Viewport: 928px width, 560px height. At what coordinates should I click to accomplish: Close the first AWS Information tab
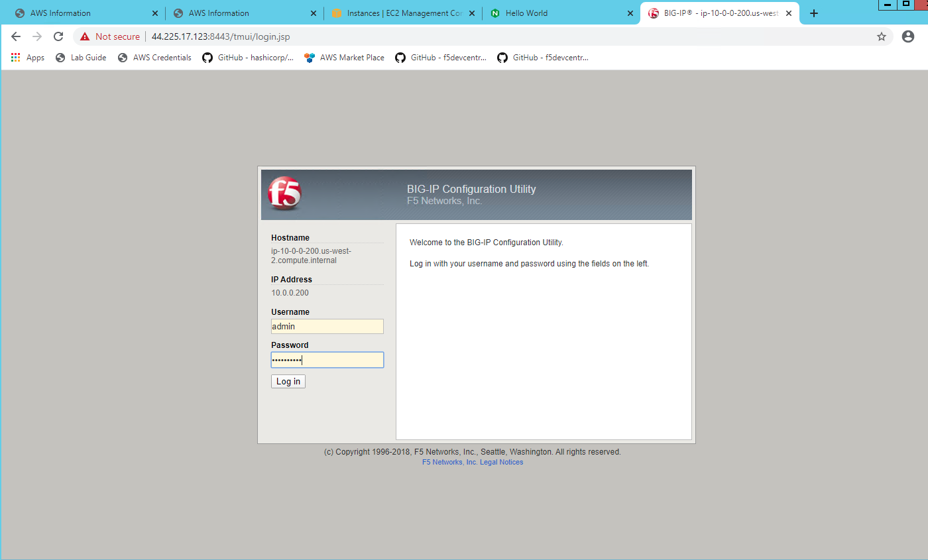point(155,13)
